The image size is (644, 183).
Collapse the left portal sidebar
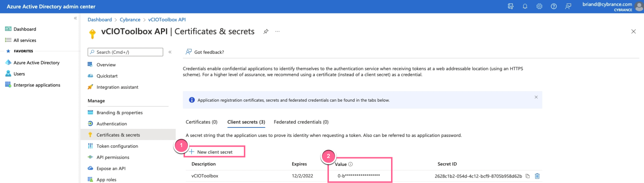click(75, 18)
